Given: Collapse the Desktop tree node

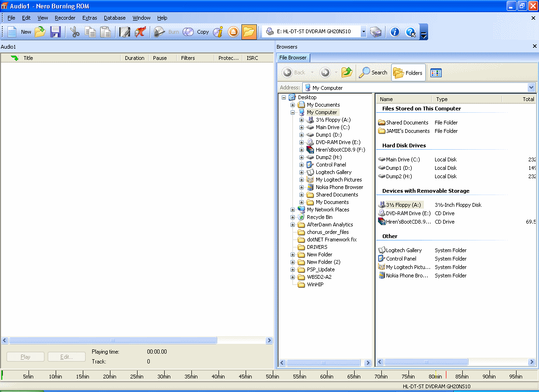Looking at the screenshot, I should [x=284, y=98].
